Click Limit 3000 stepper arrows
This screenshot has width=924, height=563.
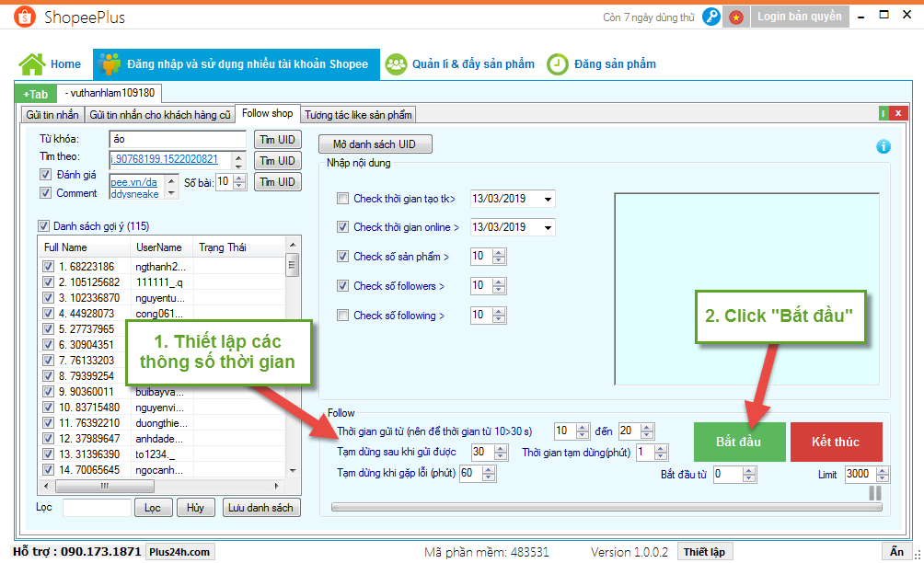point(883,474)
